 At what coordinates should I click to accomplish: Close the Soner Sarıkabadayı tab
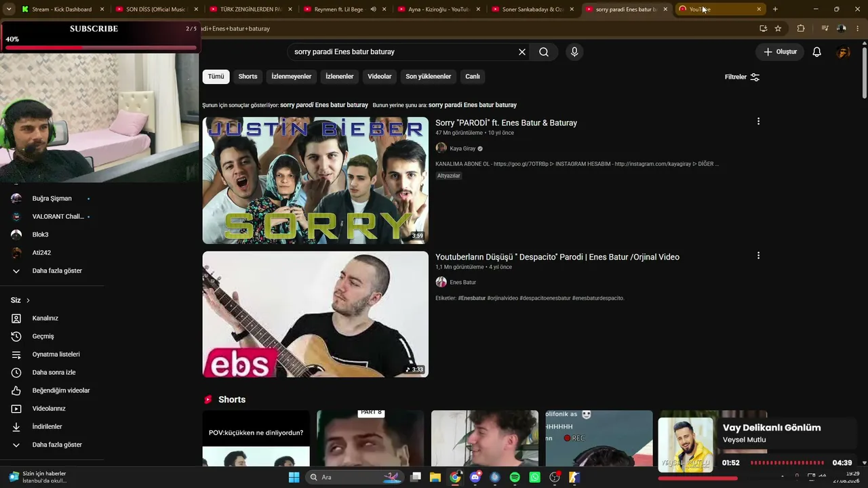[572, 9]
